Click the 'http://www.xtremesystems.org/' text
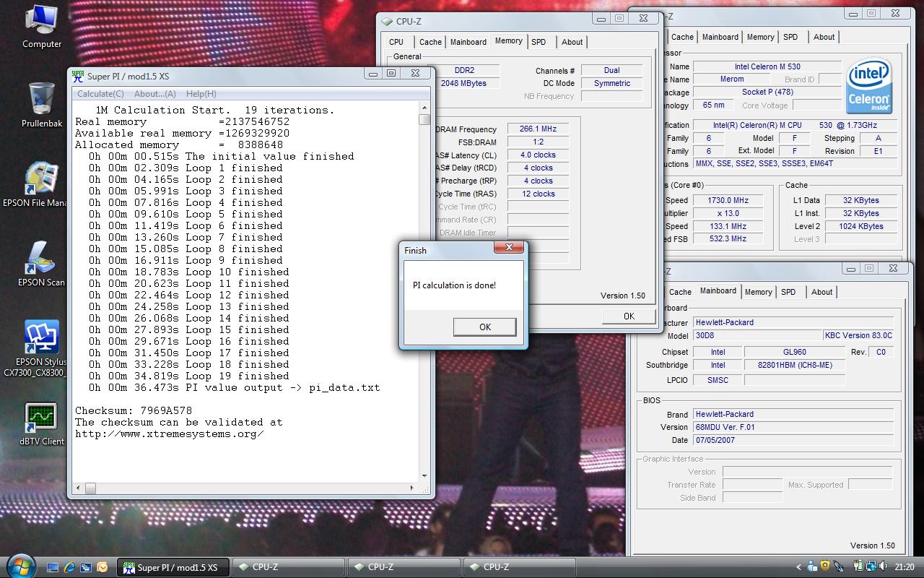 (x=170, y=433)
